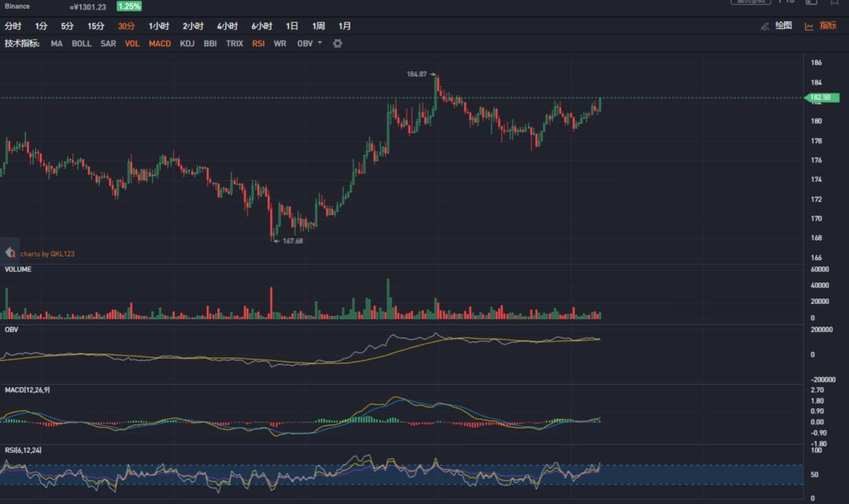
Task: Click the QKL123 logo icon on chart
Action: [x=10, y=253]
